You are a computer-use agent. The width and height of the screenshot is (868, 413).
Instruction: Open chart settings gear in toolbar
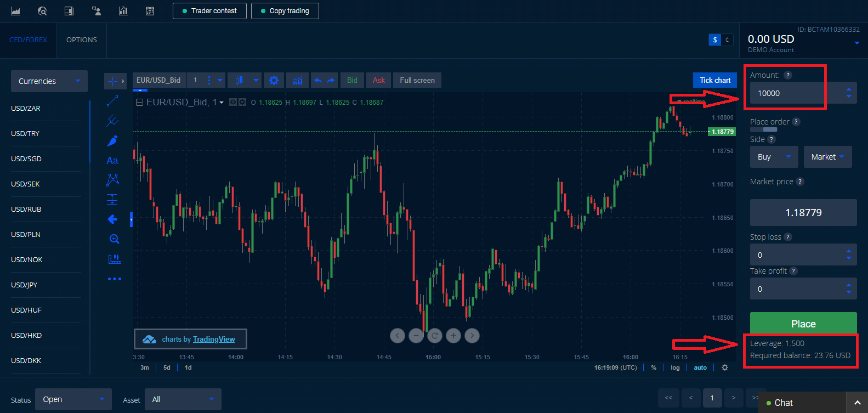point(274,80)
